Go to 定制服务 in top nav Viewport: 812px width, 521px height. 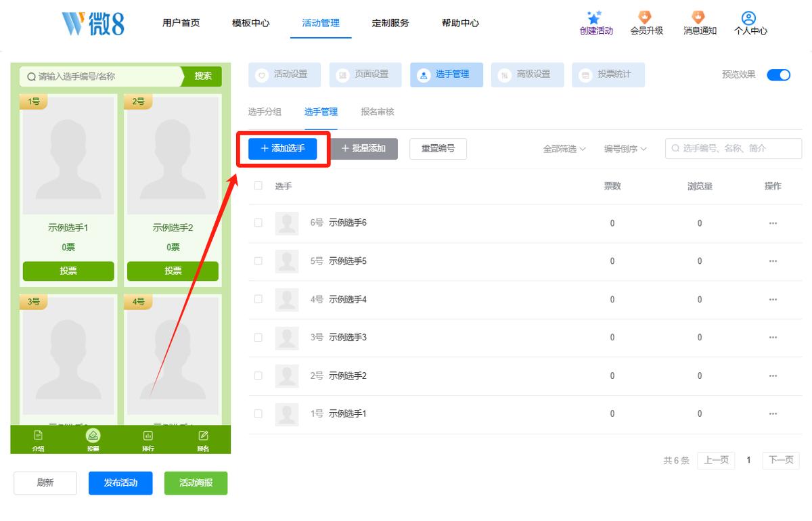click(390, 23)
